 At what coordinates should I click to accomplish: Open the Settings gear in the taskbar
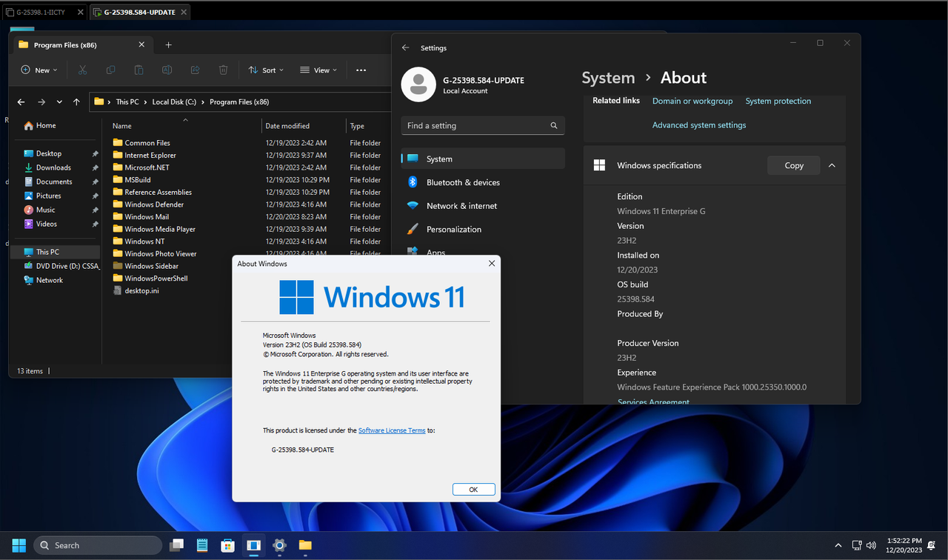click(x=279, y=545)
